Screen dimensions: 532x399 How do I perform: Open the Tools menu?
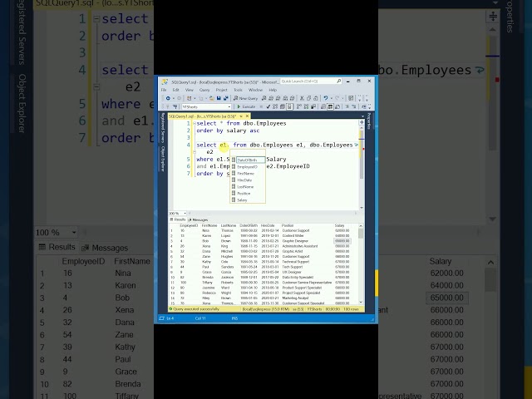[238, 90]
